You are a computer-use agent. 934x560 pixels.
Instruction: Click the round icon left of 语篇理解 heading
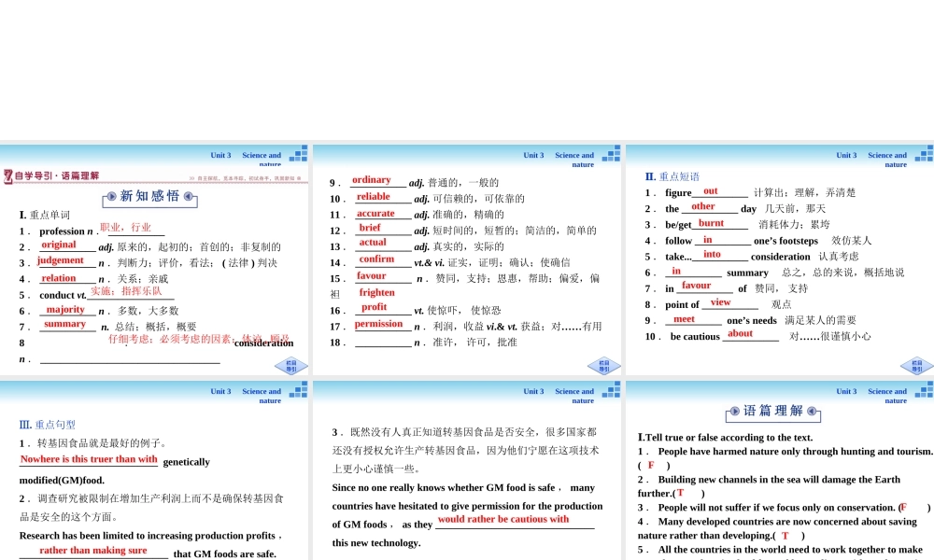tap(735, 412)
